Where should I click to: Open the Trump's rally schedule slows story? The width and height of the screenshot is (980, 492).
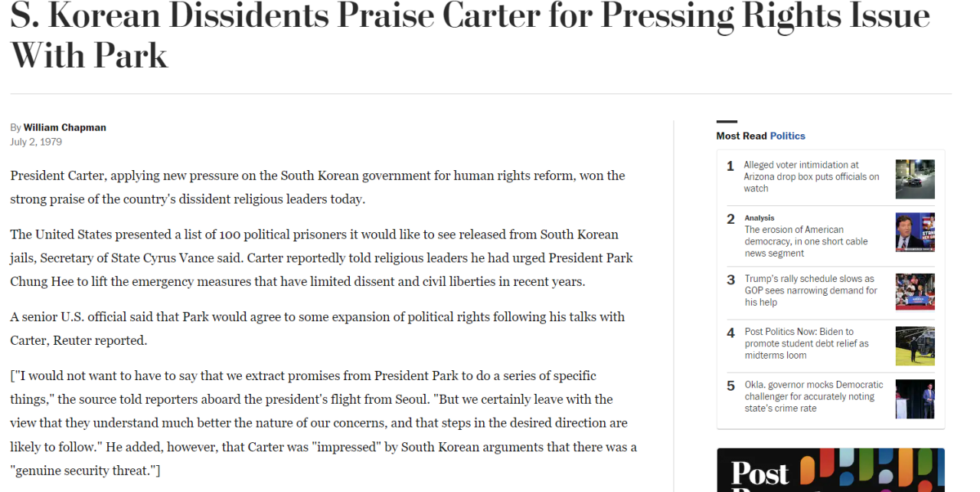pyautogui.click(x=810, y=290)
